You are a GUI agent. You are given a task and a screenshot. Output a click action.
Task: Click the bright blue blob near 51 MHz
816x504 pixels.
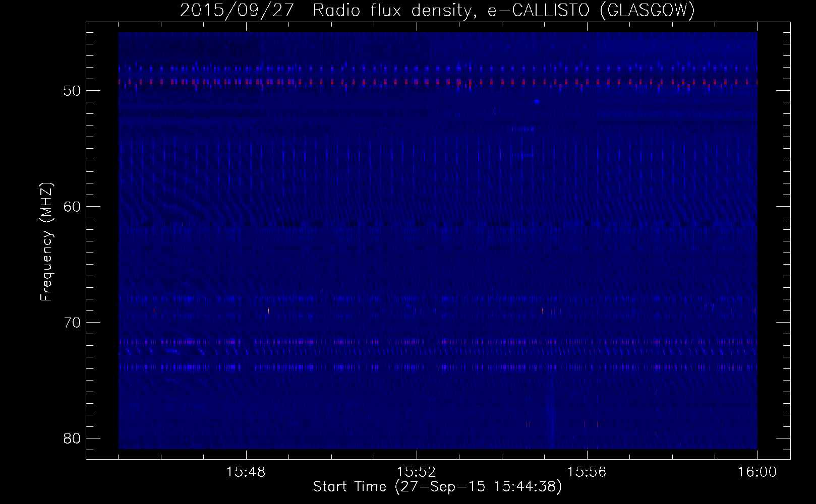coord(537,102)
